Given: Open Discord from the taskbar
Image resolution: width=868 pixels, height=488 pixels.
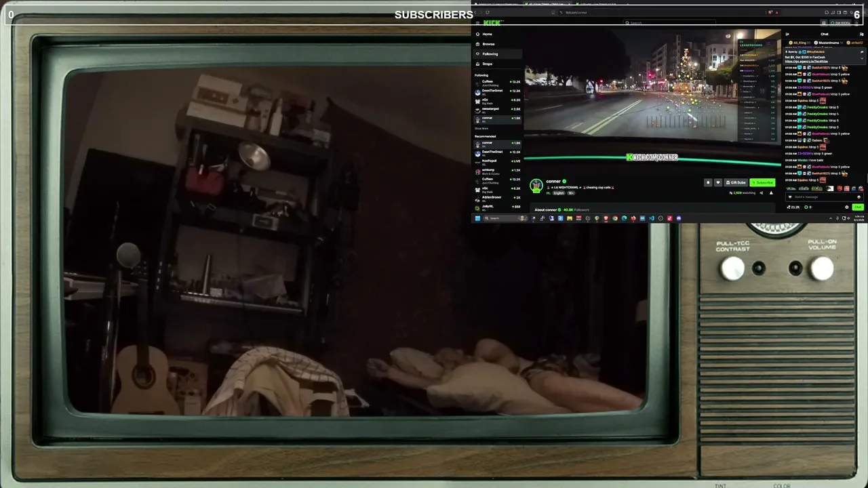Looking at the screenshot, I should click(679, 218).
